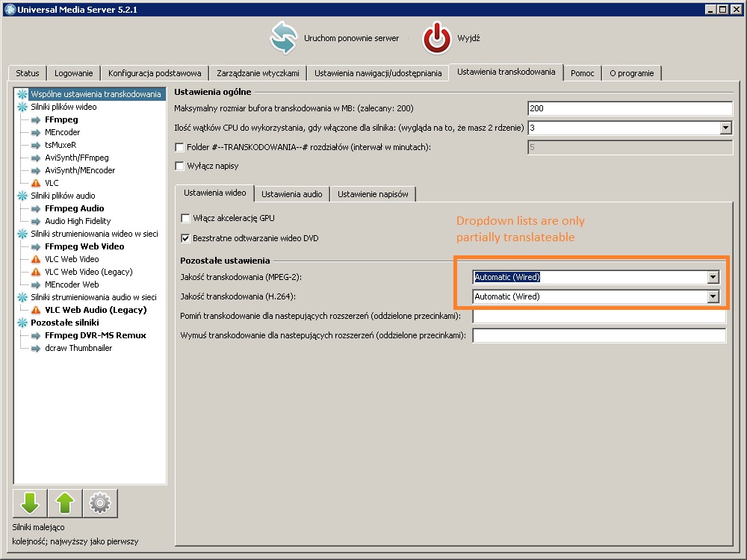Click the transcode buffer size field

coord(630,108)
